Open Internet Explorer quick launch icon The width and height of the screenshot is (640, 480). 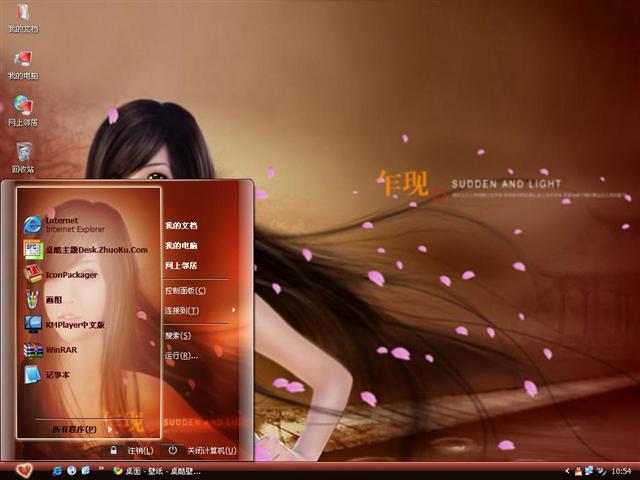click(57, 471)
